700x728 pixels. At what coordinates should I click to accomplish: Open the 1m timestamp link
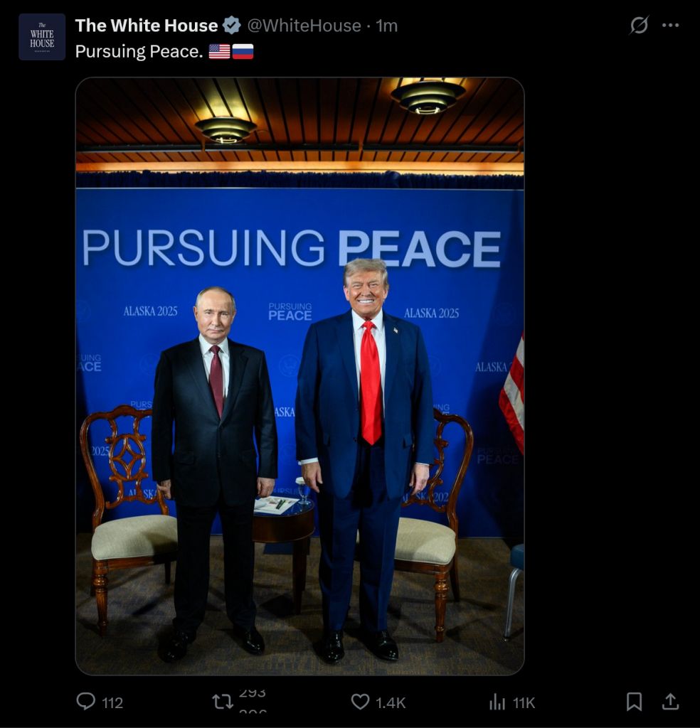click(387, 26)
